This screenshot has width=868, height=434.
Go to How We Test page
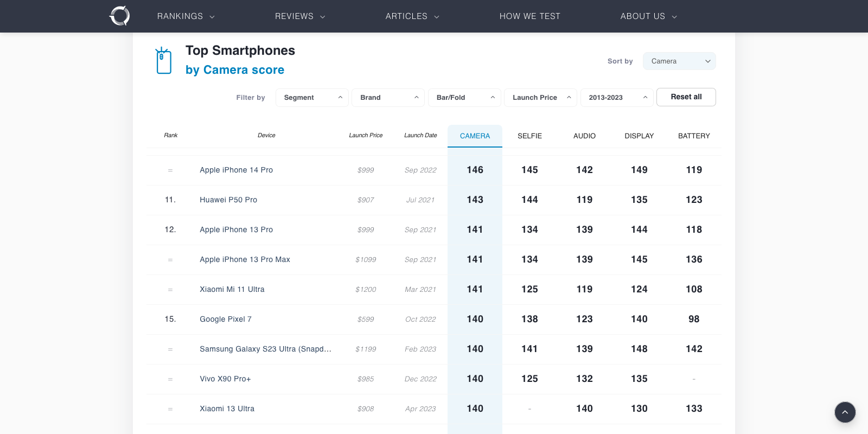pos(530,16)
